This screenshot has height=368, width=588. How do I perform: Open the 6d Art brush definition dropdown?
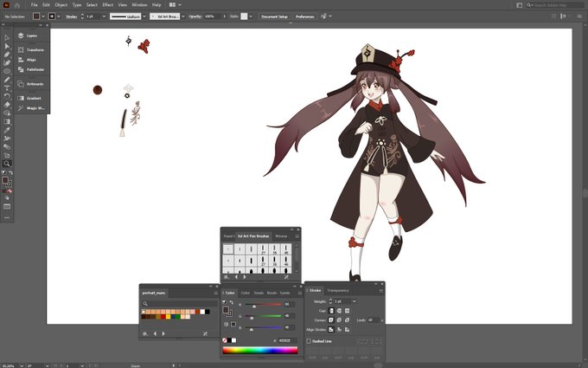coord(183,16)
